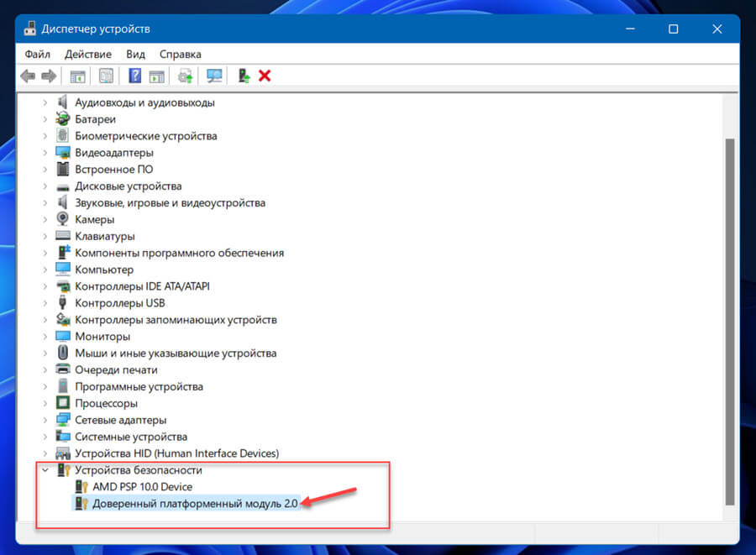Click the USB plug icon of Контроллеры USB

point(62,302)
